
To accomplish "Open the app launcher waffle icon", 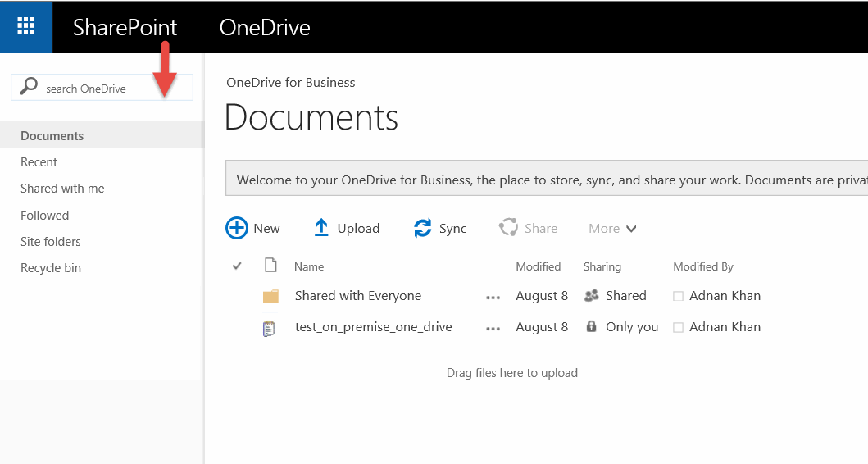I will tap(26, 26).
